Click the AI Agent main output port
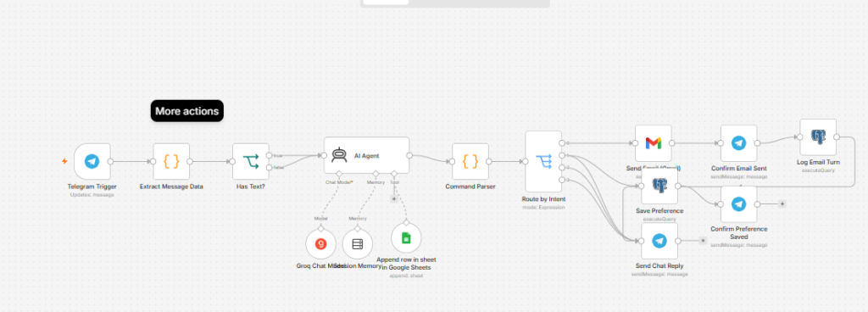Image resolution: width=868 pixels, height=312 pixels. [409, 155]
